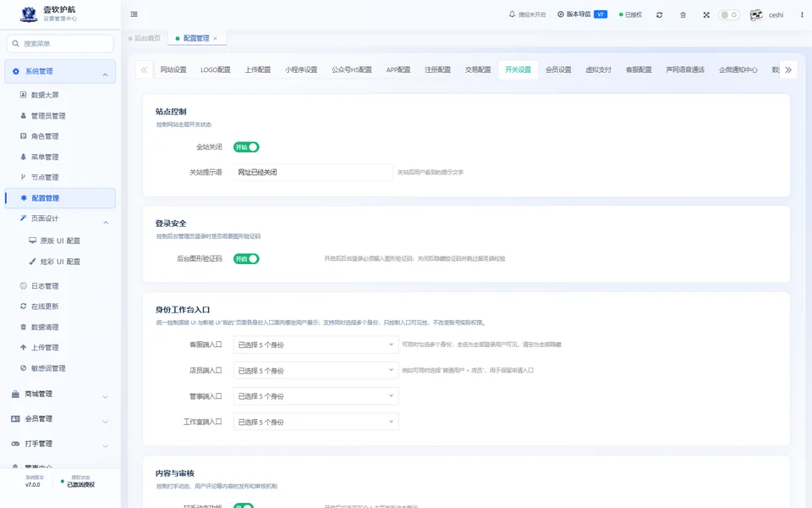
Task: Open the 会员设置 tab
Action: coord(558,69)
